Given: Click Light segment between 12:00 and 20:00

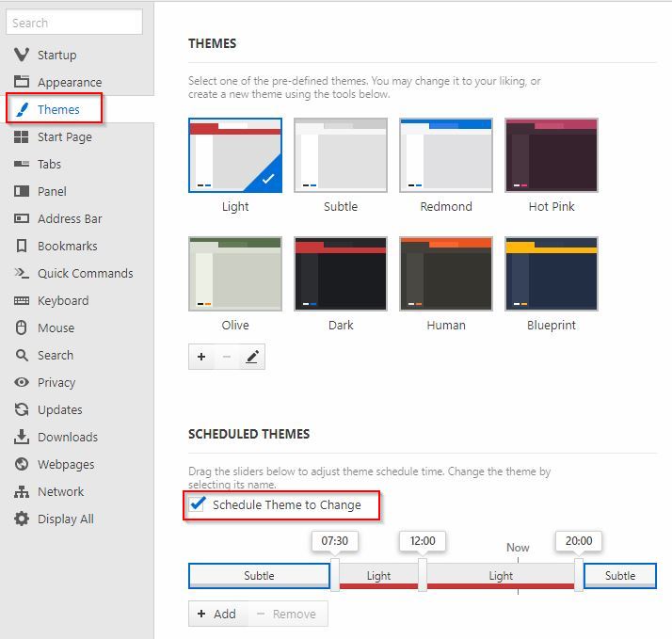Looking at the screenshot, I should click(x=501, y=576).
